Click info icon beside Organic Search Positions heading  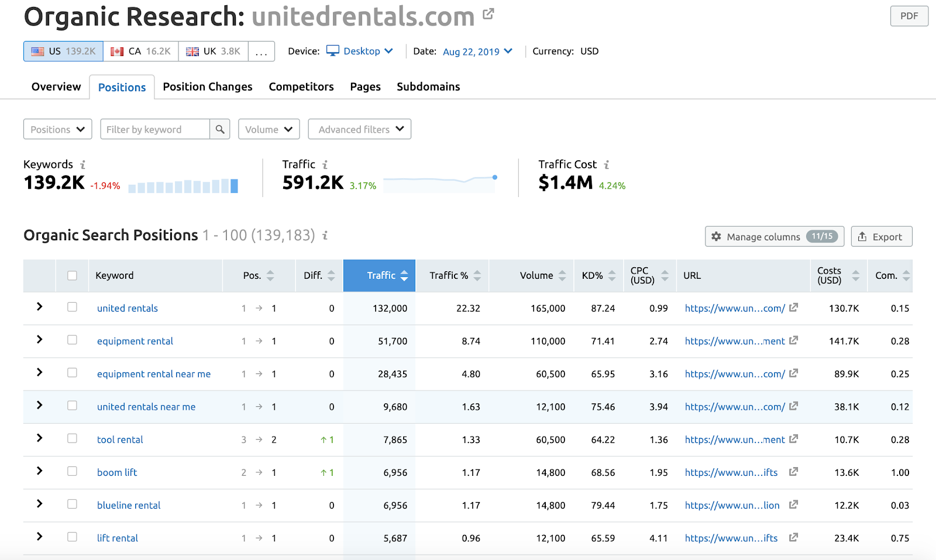325,235
